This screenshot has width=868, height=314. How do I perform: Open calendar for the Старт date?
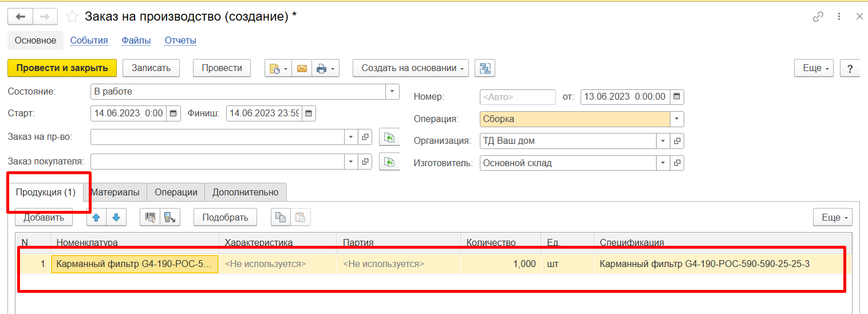pyautogui.click(x=173, y=113)
